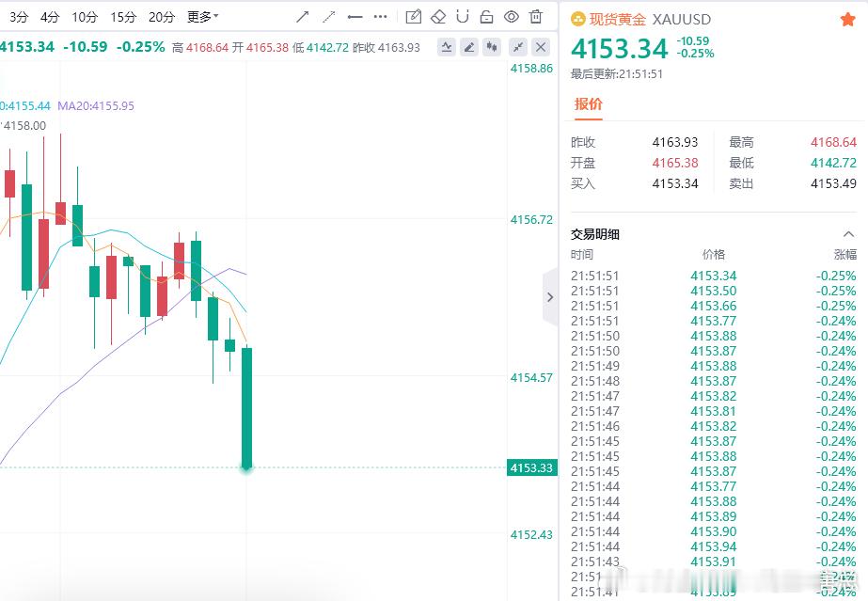868x601 pixels.
Task: Select the eraser tool
Action: click(438, 16)
